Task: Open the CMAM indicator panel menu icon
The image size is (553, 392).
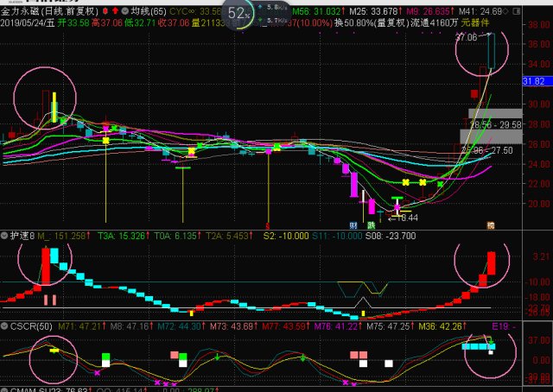Action: 4,388
